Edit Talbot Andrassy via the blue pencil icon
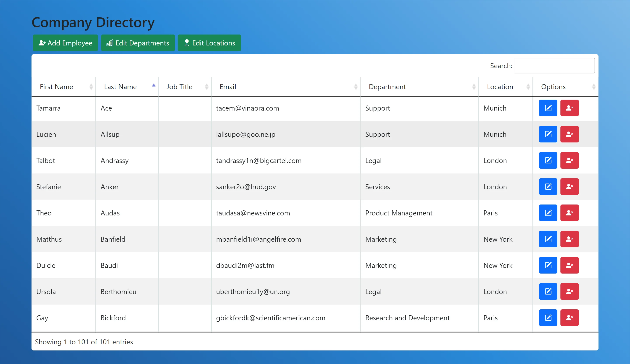 point(548,160)
